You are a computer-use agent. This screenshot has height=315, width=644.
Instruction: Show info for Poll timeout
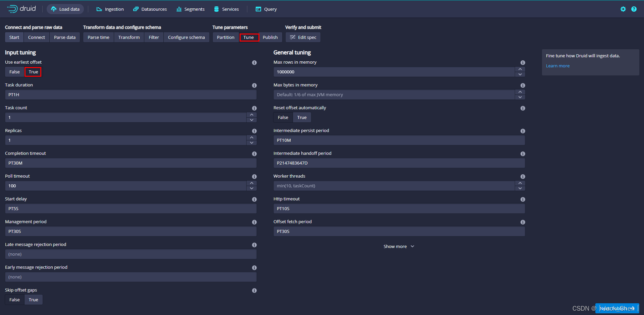click(x=254, y=177)
